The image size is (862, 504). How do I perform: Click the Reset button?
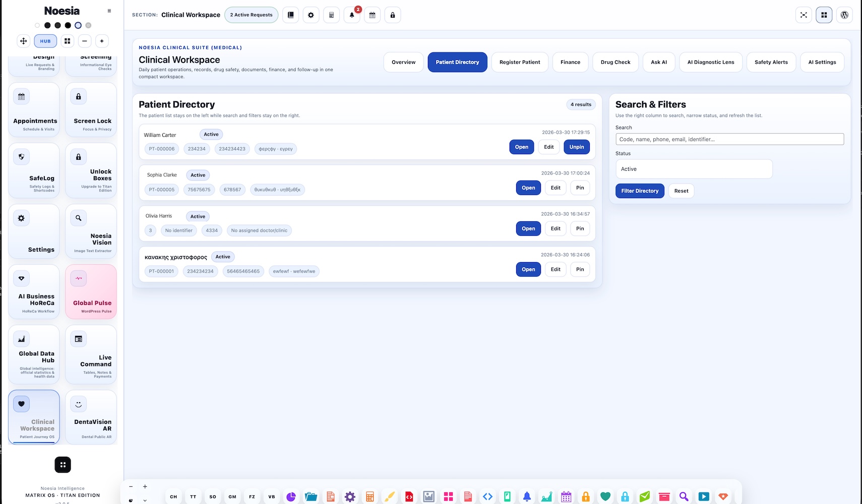(681, 191)
